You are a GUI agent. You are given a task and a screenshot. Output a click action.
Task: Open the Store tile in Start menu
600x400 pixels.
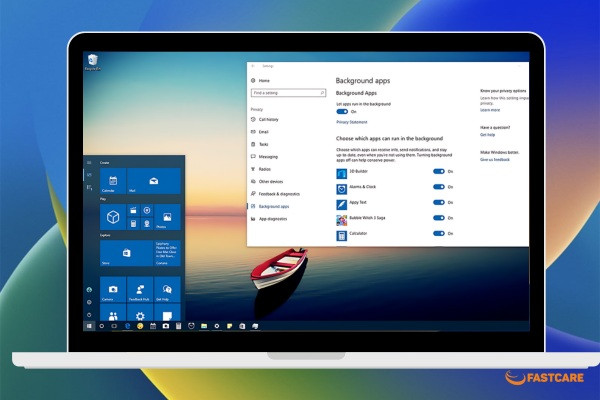coord(126,253)
